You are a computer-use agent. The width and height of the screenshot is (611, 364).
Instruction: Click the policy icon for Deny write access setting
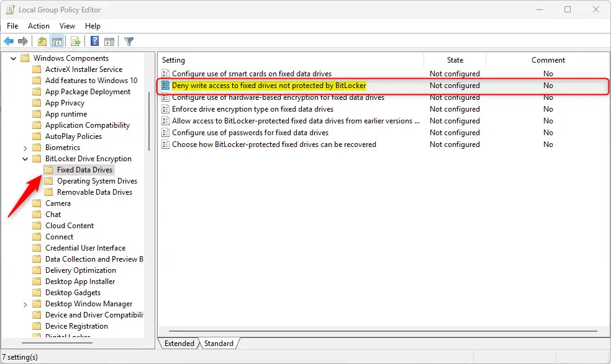[166, 85]
